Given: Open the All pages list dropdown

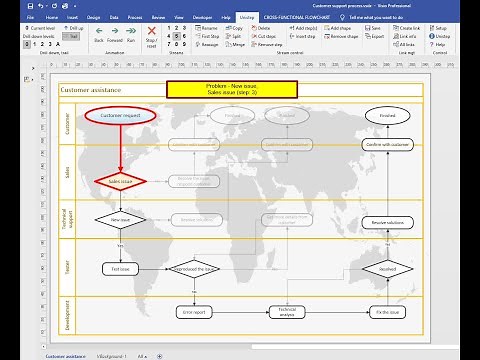Looking at the screenshot, I should click(x=142, y=356).
